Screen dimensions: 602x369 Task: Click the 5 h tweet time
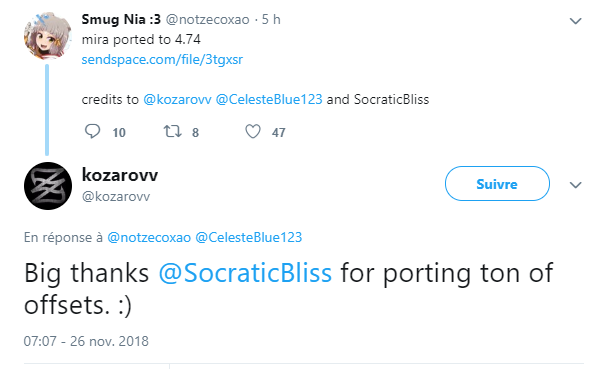(271, 19)
